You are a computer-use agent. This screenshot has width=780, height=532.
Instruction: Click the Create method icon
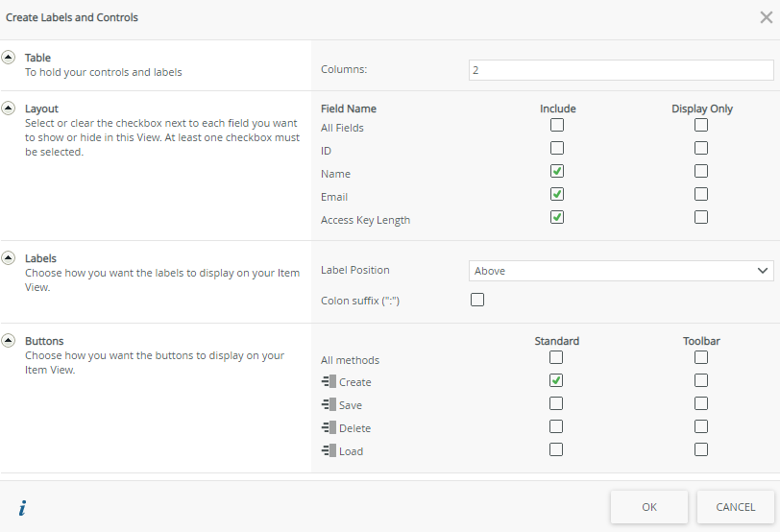tap(329, 382)
